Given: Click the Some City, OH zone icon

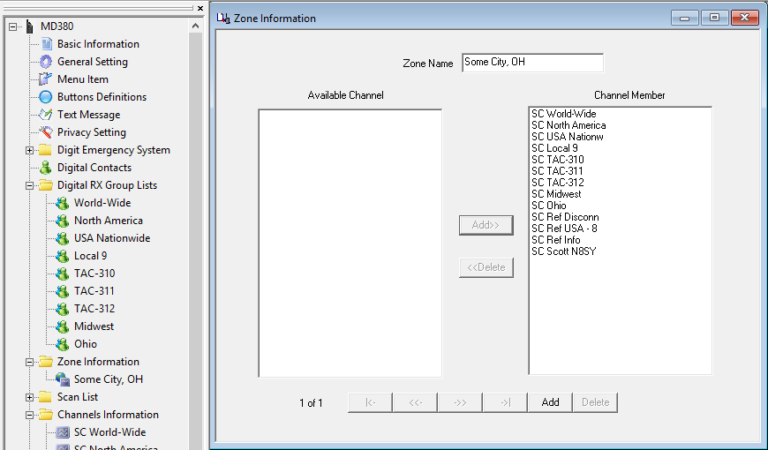Looking at the screenshot, I should pyautogui.click(x=62, y=379).
